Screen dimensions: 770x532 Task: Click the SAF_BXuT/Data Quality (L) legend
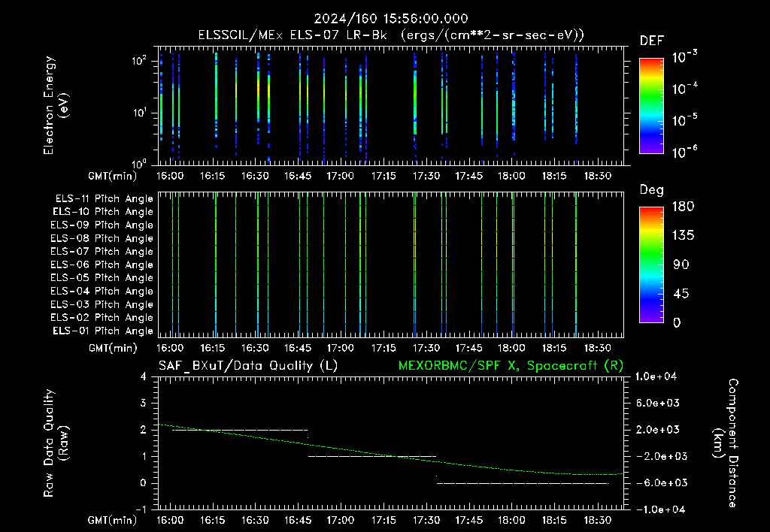click(x=248, y=366)
